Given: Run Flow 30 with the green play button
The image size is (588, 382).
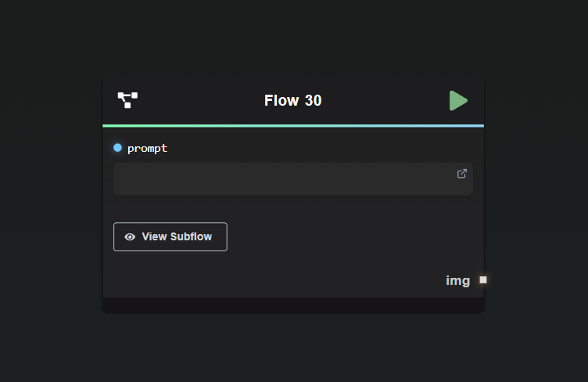Looking at the screenshot, I should click(x=458, y=100).
